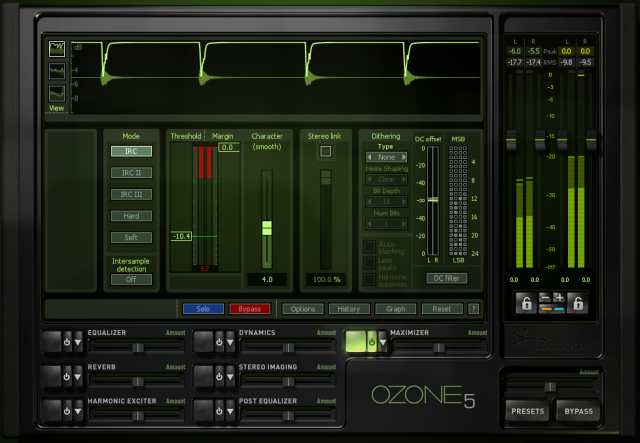Click the plus icon between the lock icons
The height and width of the screenshot is (443, 640).
[x=558, y=298]
